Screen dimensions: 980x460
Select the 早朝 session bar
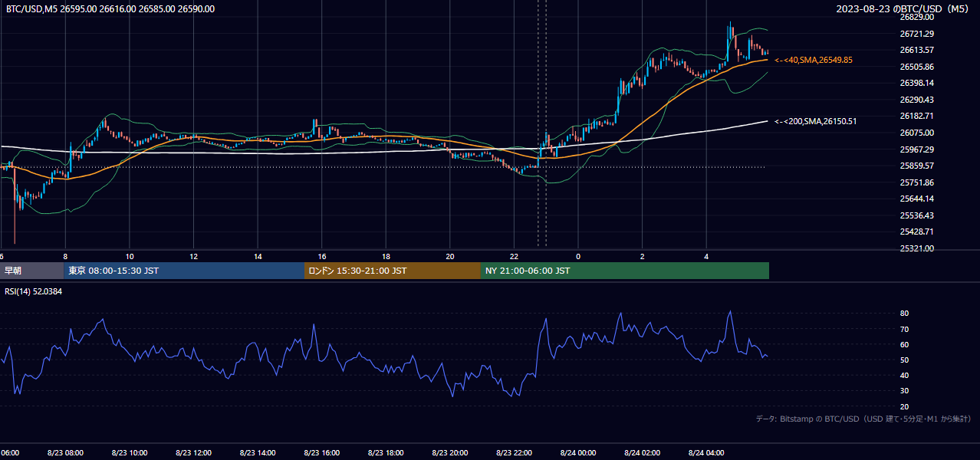31,271
